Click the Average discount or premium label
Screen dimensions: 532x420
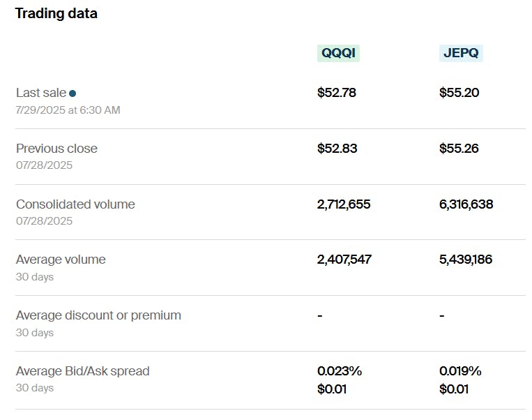98,315
